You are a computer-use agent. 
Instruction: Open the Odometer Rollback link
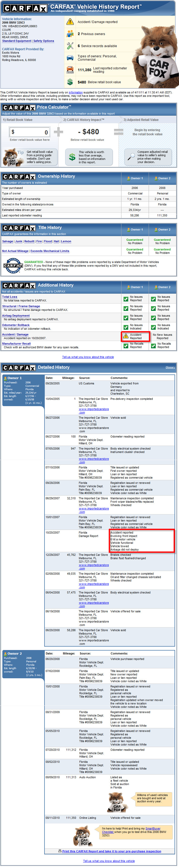16,326
